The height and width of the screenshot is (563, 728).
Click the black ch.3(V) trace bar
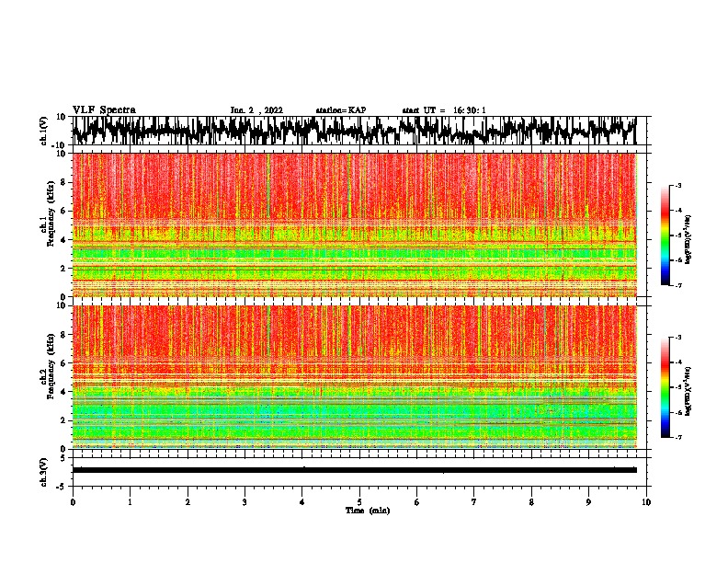pyautogui.click(x=355, y=470)
